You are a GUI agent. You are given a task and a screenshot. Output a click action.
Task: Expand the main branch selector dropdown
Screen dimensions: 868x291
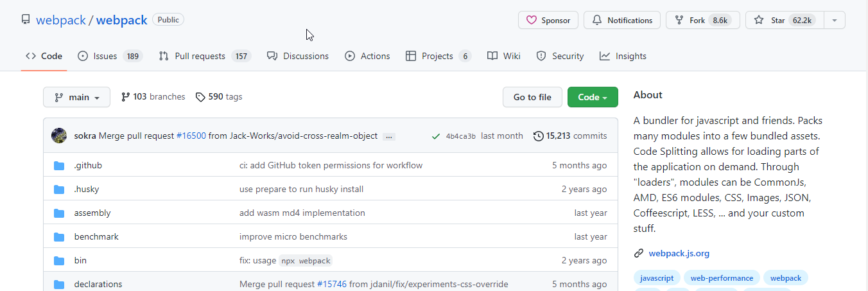(77, 97)
